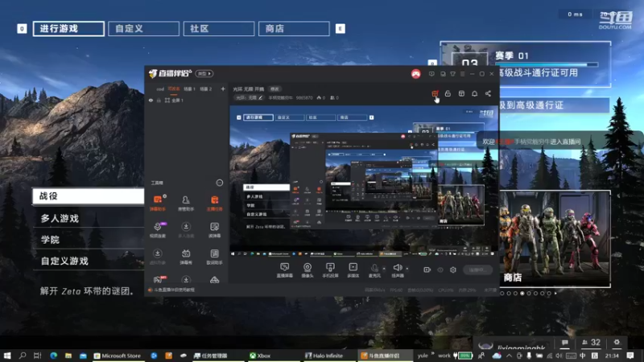Open the 歌词助手 tool icon
644x362 pixels.
[x=214, y=257]
